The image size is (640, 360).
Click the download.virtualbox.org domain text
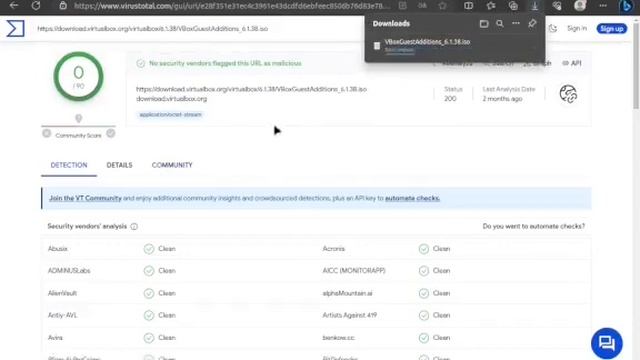(x=171, y=99)
